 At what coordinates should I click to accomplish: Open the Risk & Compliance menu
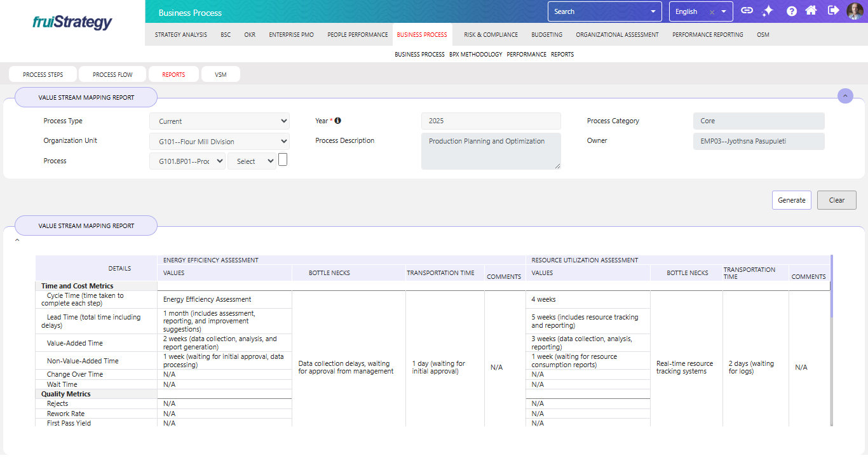click(x=491, y=35)
